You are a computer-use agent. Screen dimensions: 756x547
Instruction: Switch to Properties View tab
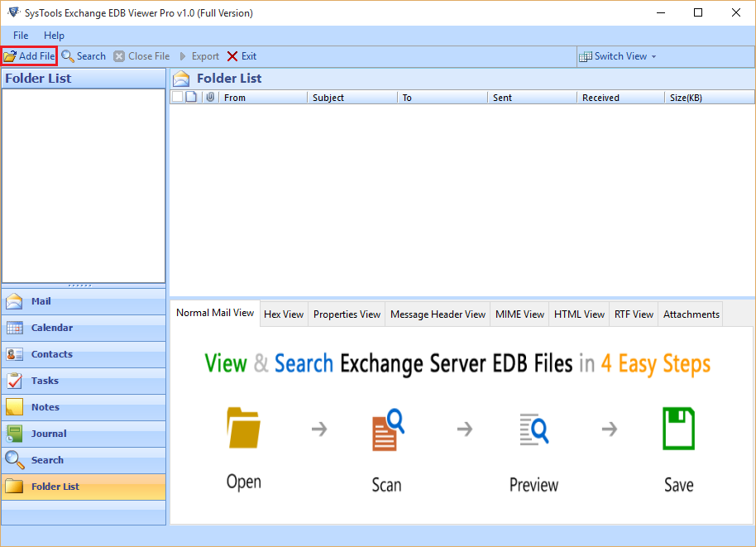(x=347, y=314)
